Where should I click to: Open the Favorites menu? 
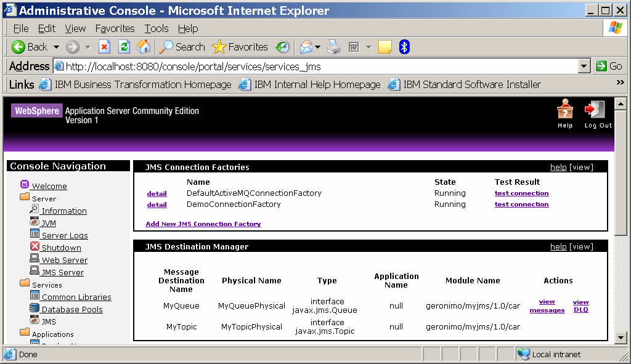[115, 28]
